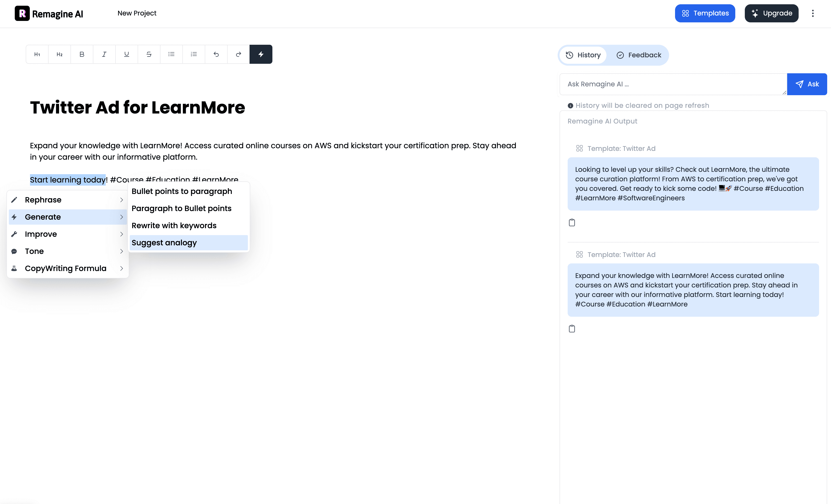Toggle italic formatting
The image size is (831, 504).
(104, 54)
